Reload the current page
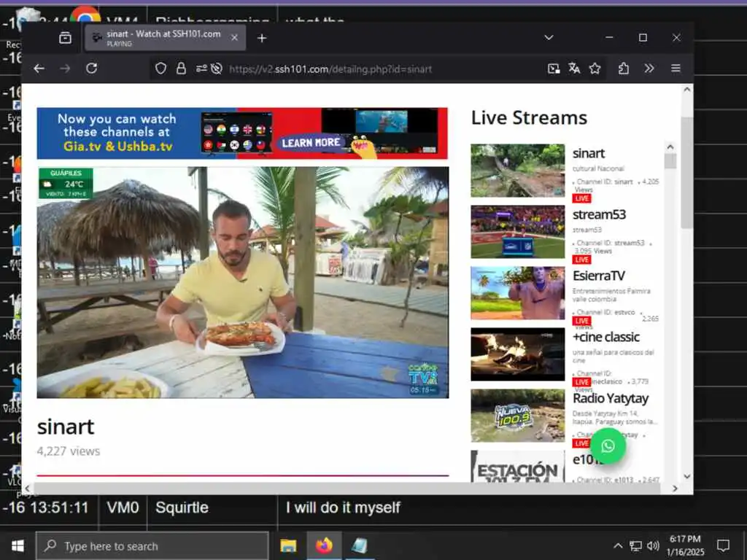 tap(91, 69)
